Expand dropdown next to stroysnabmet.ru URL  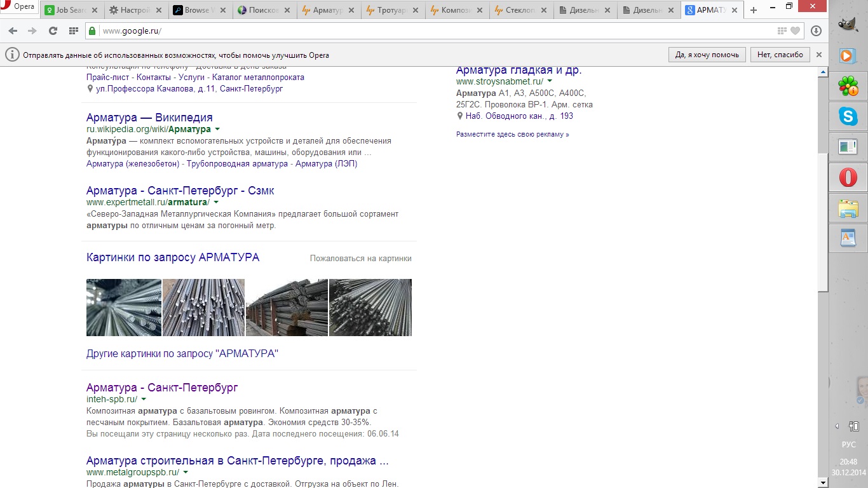(x=550, y=81)
